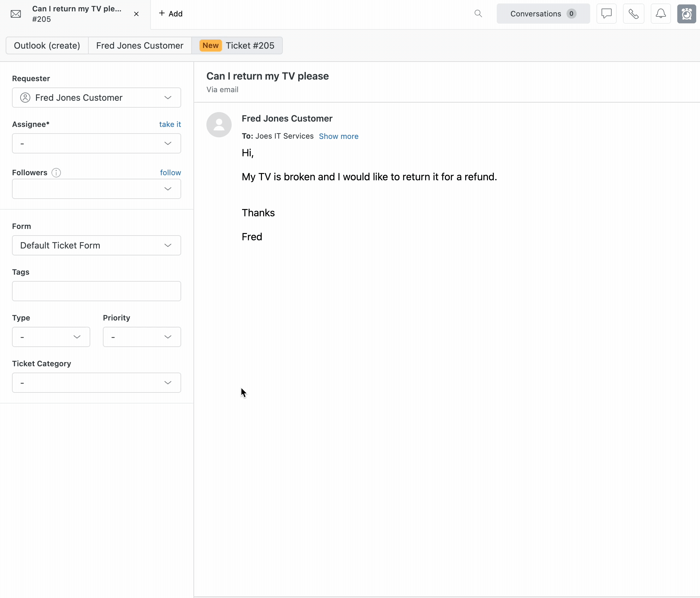Expand the Type dropdown

point(51,337)
